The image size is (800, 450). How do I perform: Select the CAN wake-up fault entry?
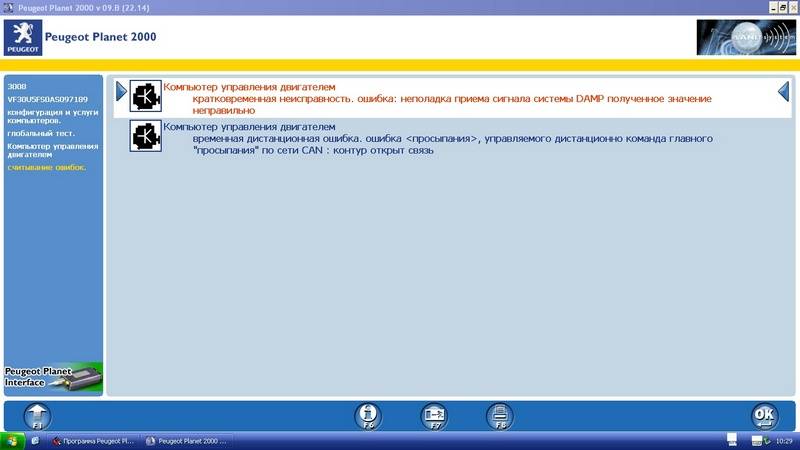[x=450, y=139]
